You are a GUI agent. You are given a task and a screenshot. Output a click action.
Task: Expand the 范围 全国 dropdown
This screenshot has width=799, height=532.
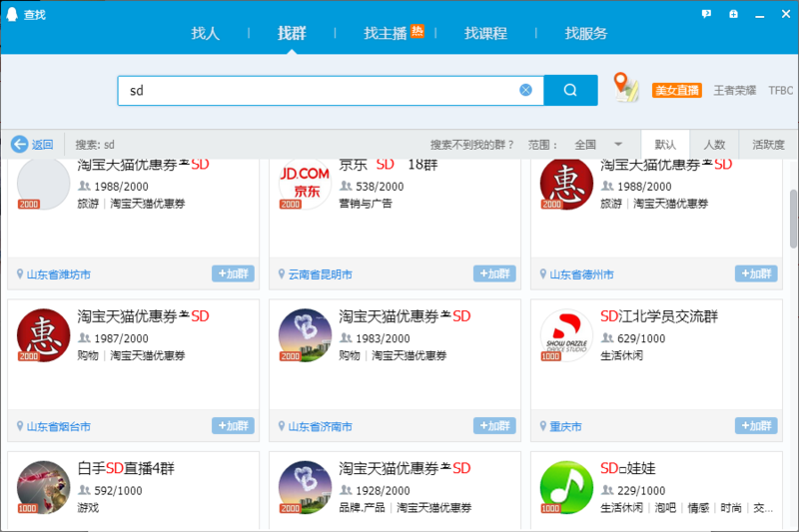[x=598, y=145]
